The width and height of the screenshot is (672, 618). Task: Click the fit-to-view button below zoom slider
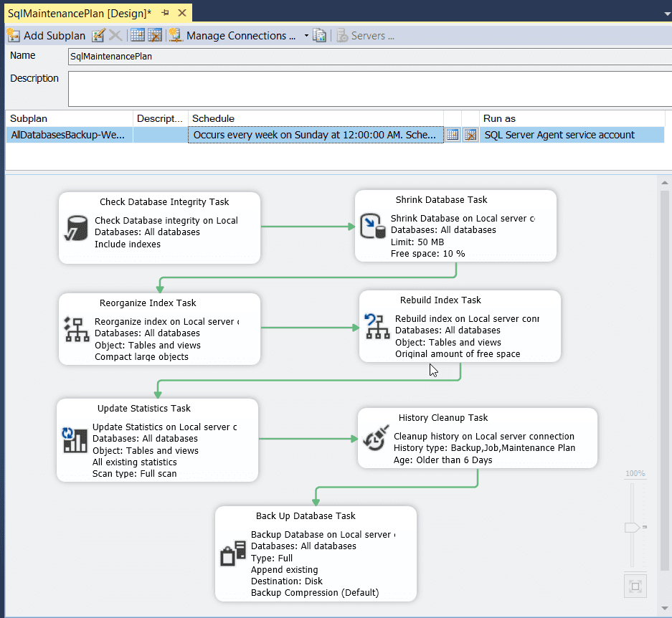coord(635,586)
